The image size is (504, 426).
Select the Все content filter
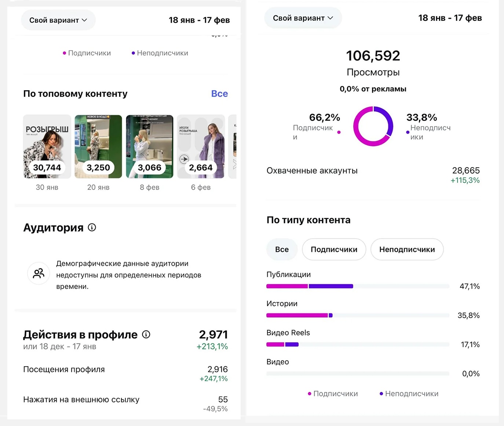pos(282,249)
